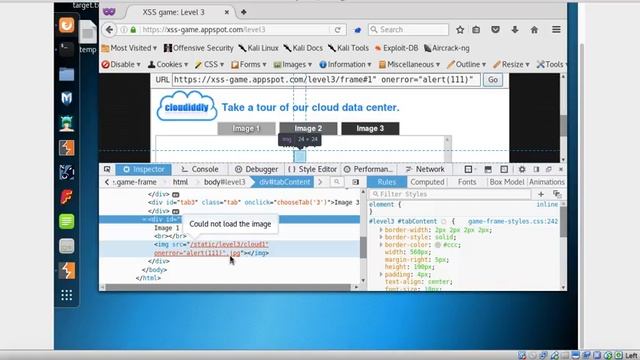Switch to the Box Model sidebar tab
Image resolution: width=640 pixels, height=360 pixels.
(507, 182)
